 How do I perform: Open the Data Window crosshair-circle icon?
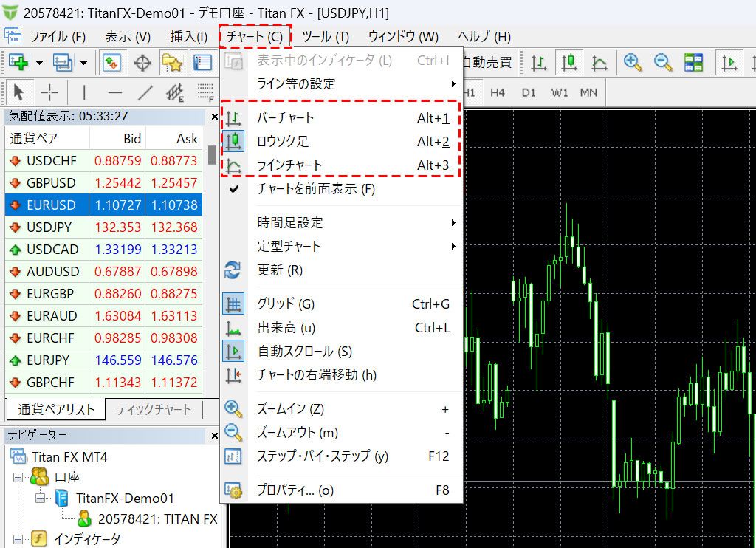[142, 63]
